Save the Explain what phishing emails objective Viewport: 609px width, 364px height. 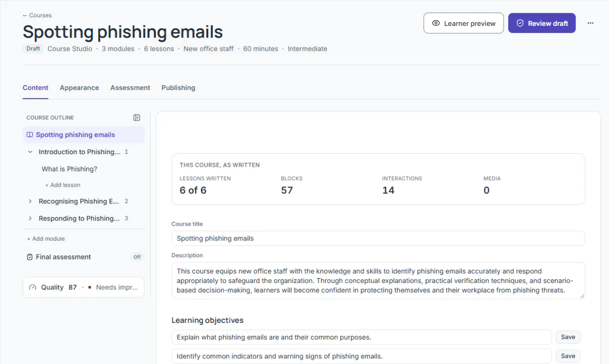(568, 337)
